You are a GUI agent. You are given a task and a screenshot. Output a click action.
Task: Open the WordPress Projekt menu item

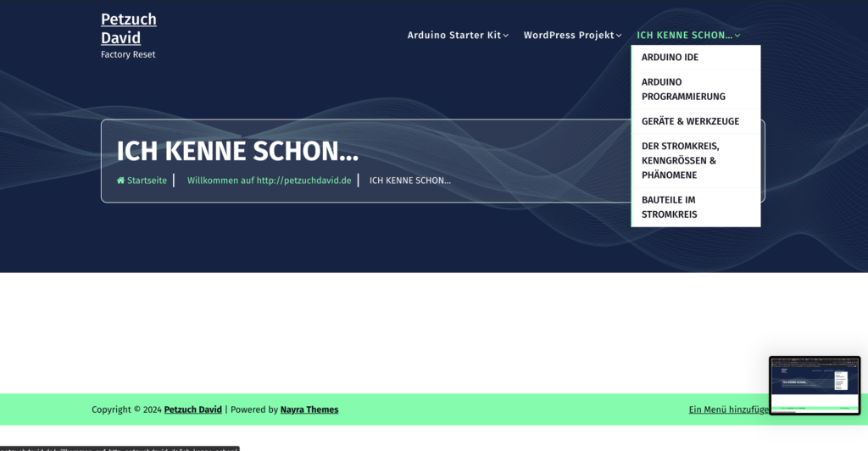point(568,36)
